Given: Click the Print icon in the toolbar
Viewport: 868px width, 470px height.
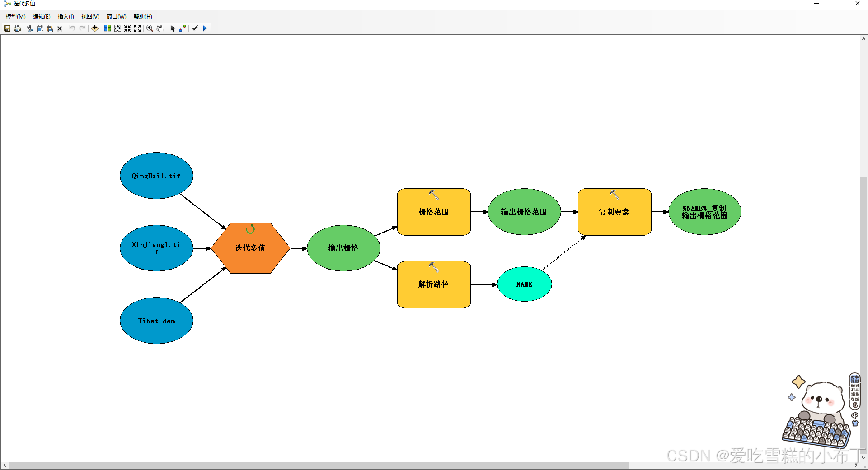Looking at the screenshot, I should click(17, 28).
